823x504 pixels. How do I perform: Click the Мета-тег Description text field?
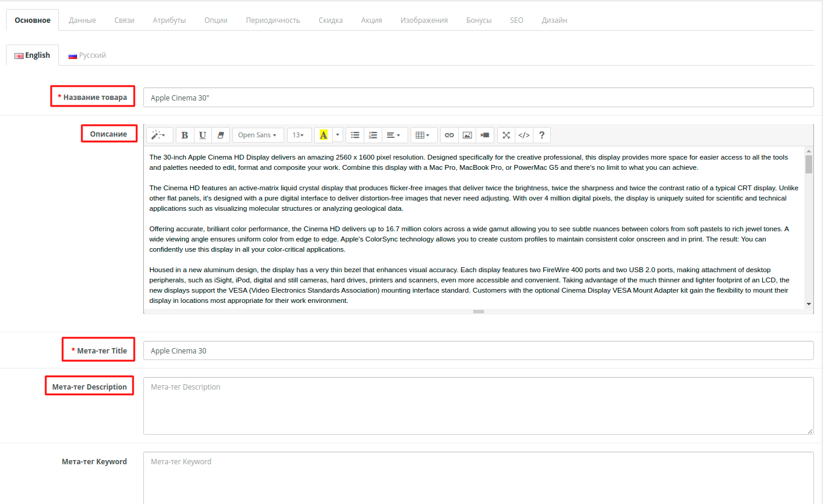pos(478,405)
